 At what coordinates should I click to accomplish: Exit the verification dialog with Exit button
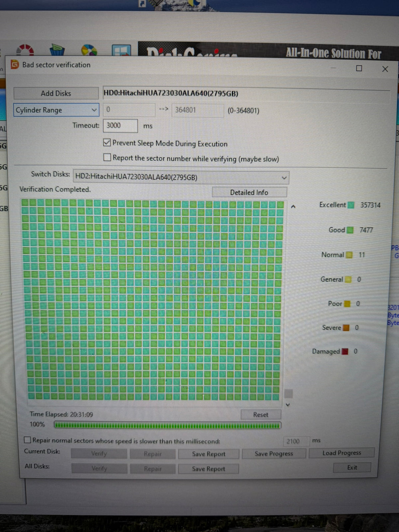point(352,467)
